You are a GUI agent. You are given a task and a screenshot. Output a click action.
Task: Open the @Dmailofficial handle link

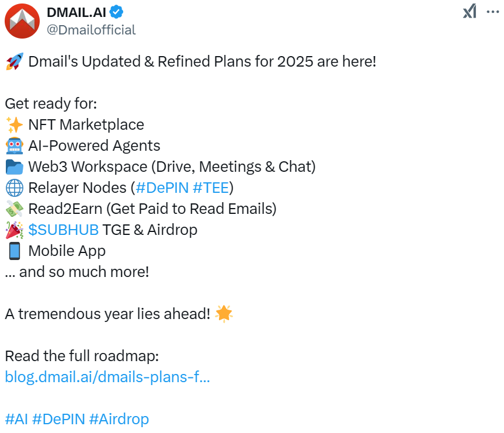tap(91, 30)
